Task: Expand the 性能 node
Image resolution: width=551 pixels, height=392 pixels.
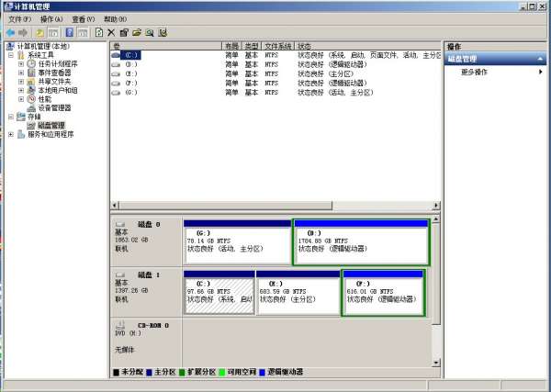Action: point(21,99)
